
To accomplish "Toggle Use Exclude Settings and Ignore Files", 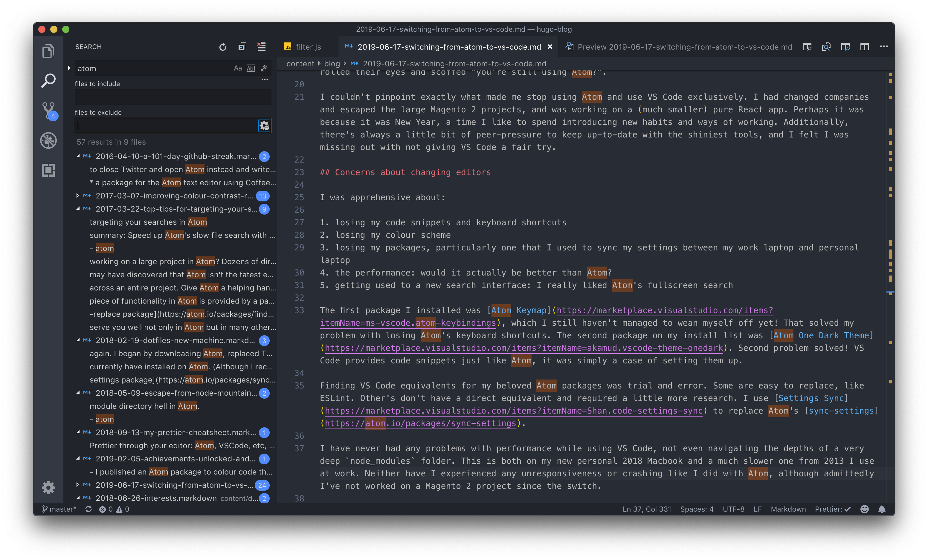I will point(264,126).
